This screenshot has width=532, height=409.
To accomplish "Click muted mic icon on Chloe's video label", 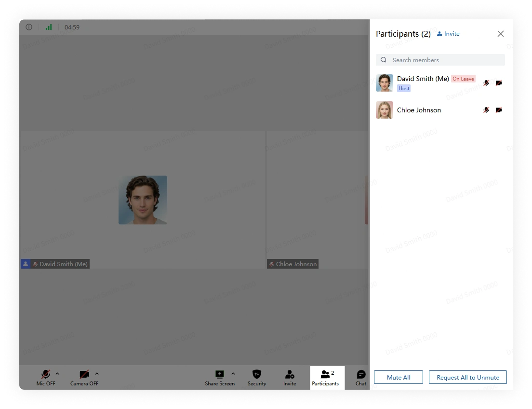I will click(271, 264).
